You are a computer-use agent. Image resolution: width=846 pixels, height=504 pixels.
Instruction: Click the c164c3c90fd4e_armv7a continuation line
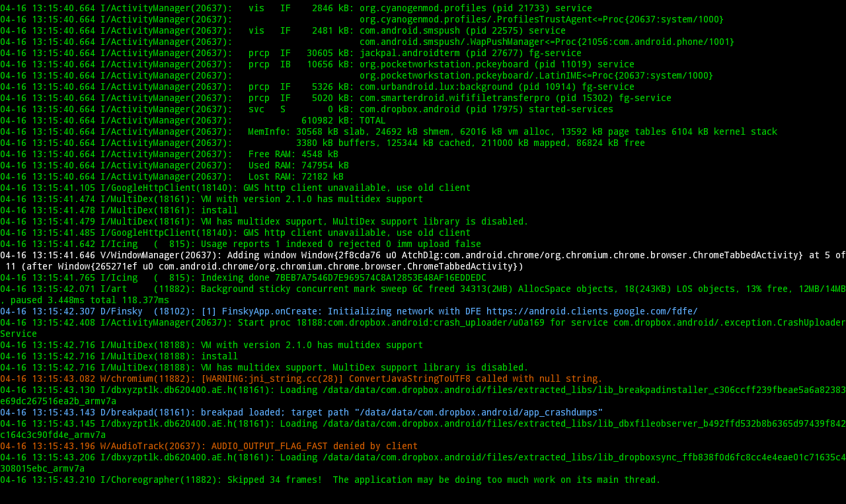[53, 435]
